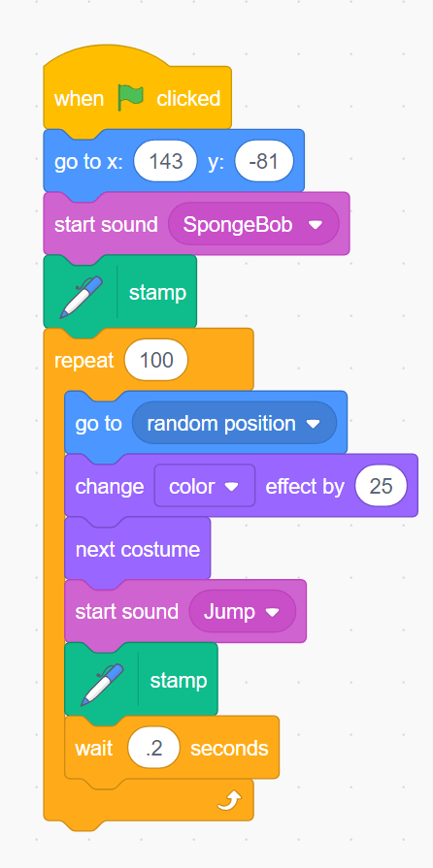This screenshot has height=868, width=433.
Task: Click the 'wait' label on the wait block
Action: (96, 749)
